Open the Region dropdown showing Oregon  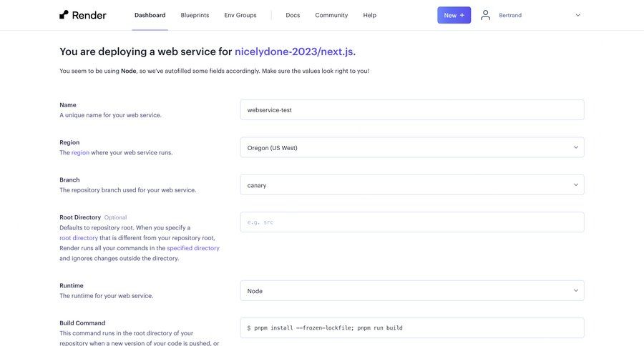411,148
